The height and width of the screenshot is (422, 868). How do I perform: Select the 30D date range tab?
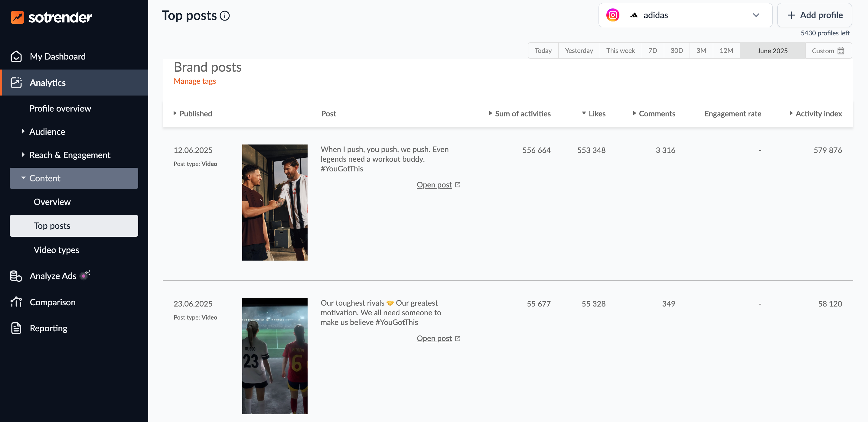(x=676, y=50)
